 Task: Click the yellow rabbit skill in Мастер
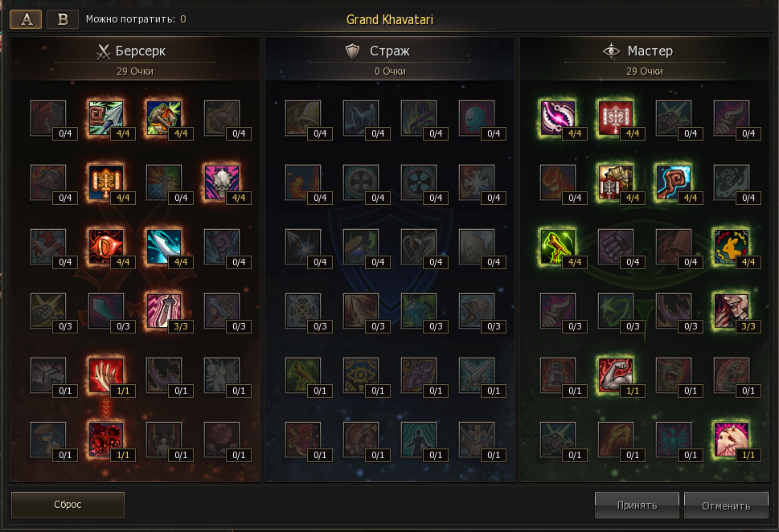coord(731,247)
